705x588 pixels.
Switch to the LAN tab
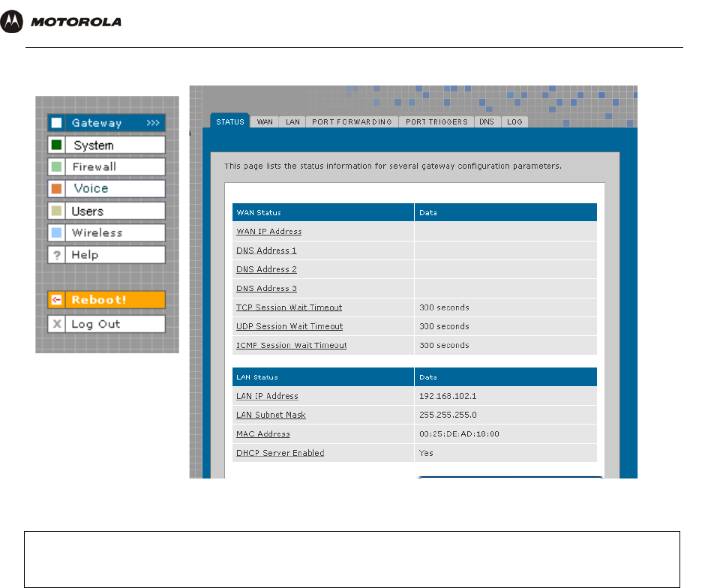(x=292, y=121)
